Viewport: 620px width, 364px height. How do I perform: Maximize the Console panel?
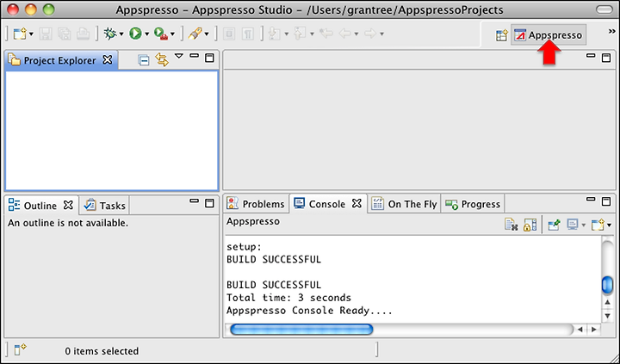[606, 201]
